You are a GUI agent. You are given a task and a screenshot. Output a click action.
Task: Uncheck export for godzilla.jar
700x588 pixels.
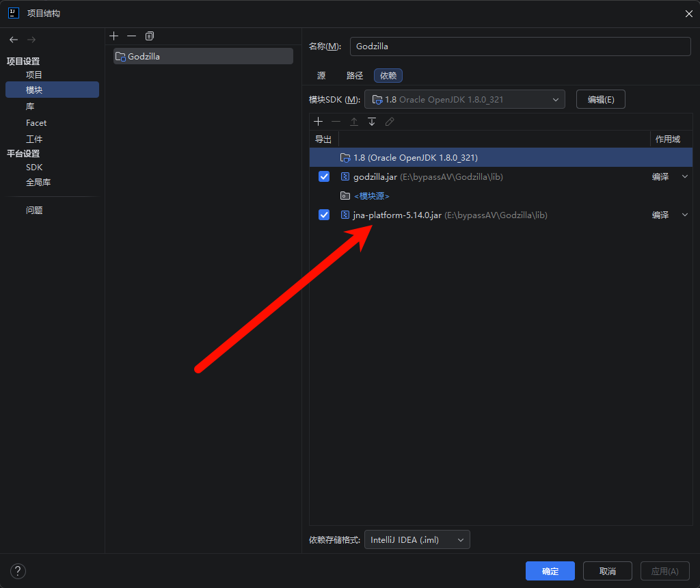[324, 177]
